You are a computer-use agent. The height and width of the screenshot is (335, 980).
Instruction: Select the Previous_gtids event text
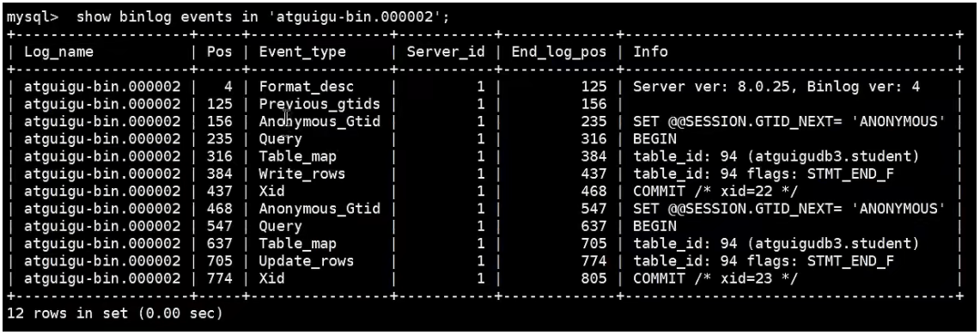[x=320, y=104]
